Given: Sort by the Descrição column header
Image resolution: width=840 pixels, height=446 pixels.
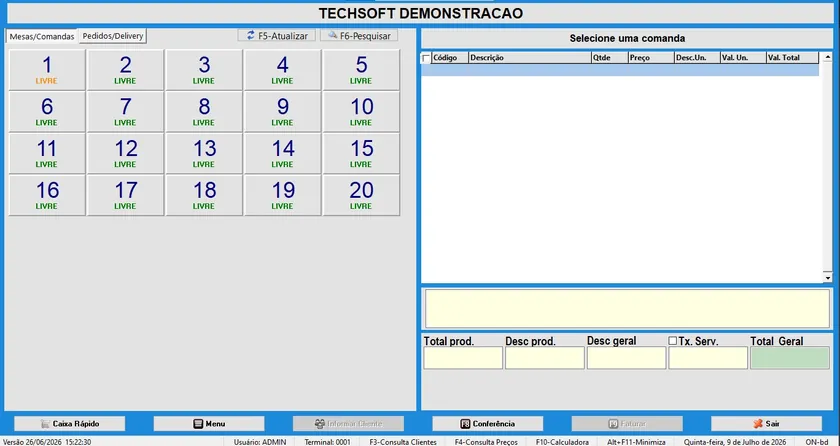Looking at the screenshot, I should point(530,58).
